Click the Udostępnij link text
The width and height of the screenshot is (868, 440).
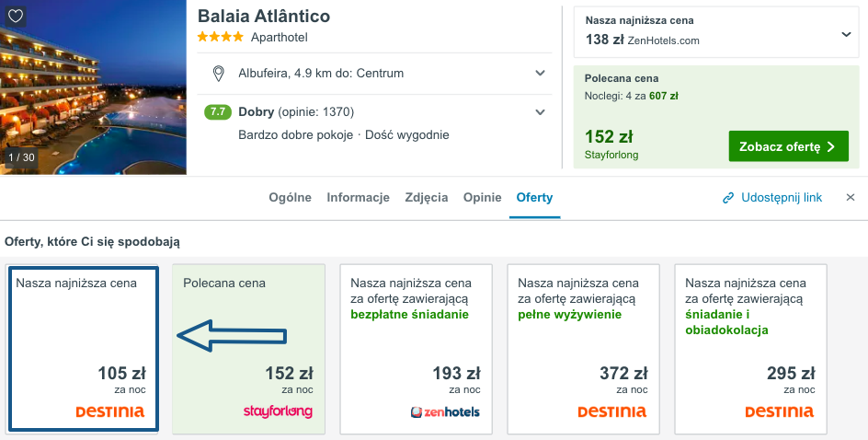pyautogui.click(x=782, y=197)
